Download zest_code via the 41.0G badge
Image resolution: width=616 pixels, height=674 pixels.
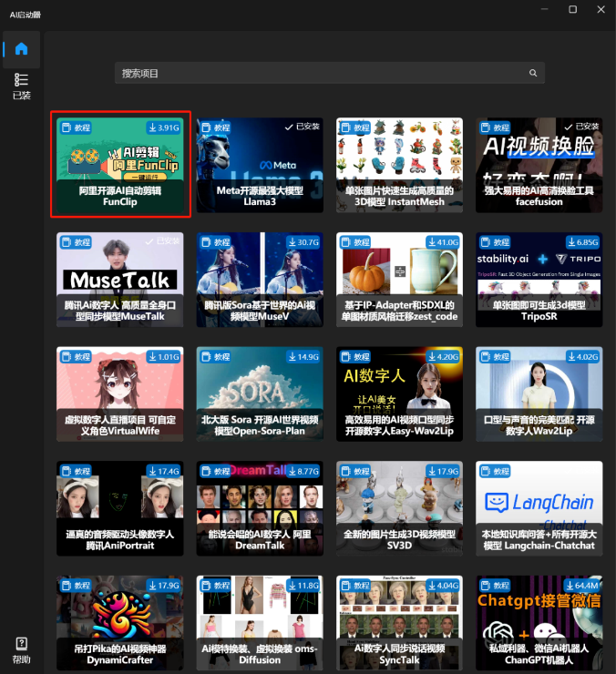coord(443,242)
